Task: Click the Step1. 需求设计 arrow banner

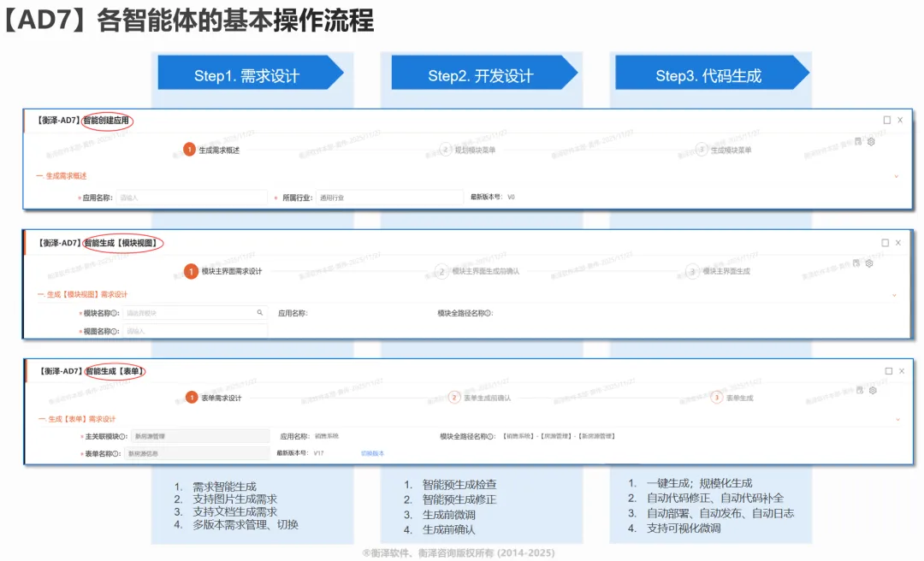Action: (x=248, y=75)
